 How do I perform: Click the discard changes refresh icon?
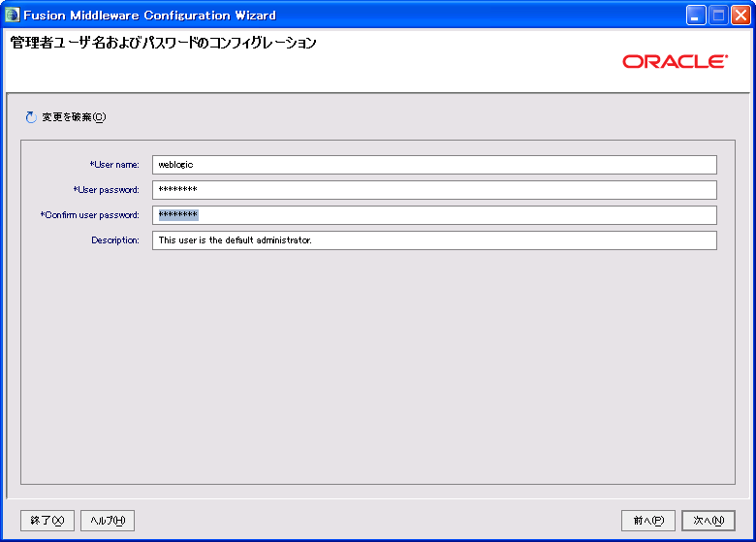click(31, 117)
